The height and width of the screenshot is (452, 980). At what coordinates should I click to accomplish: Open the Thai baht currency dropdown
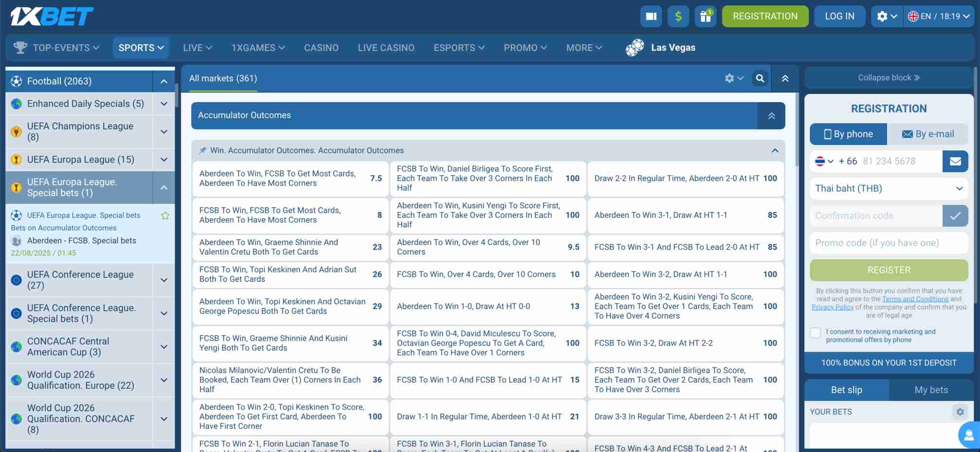pos(889,189)
